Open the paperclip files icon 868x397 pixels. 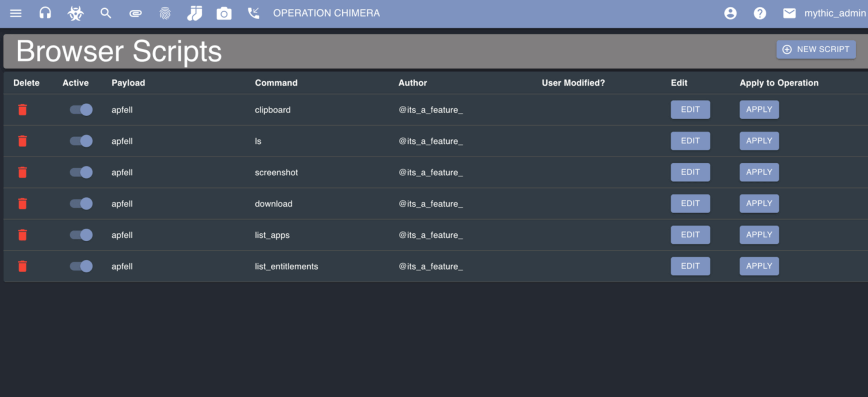pyautogui.click(x=135, y=13)
